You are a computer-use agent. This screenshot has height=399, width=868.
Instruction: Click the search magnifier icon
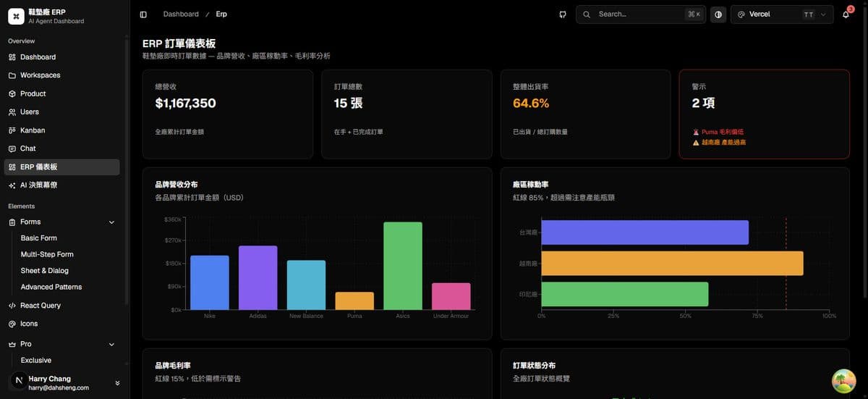click(587, 14)
